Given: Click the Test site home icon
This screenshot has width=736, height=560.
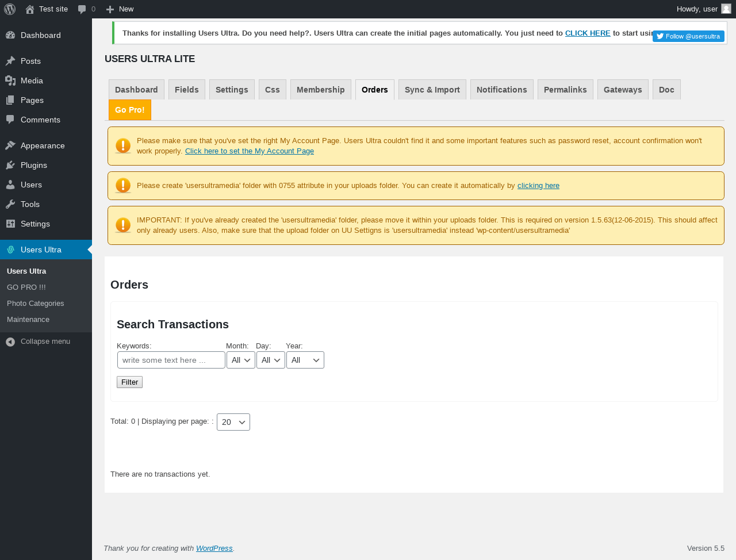Looking at the screenshot, I should coord(30,9).
